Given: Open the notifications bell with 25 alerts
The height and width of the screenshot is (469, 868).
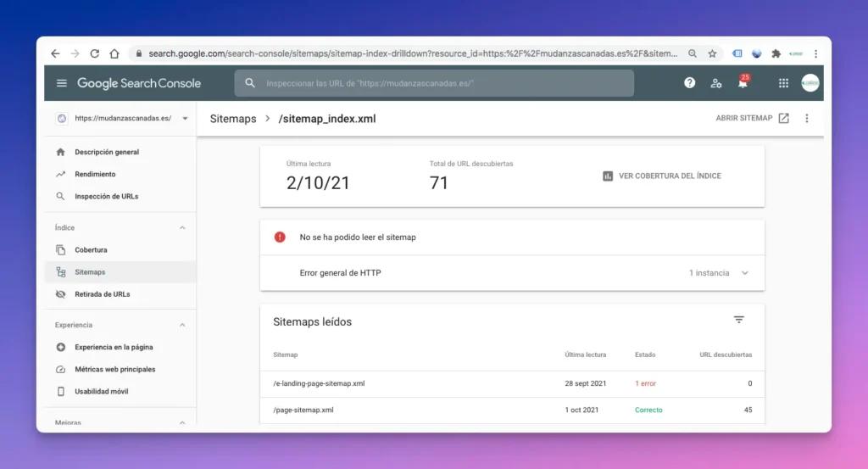Looking at the screenshot, I should click(x=743, y=82).
